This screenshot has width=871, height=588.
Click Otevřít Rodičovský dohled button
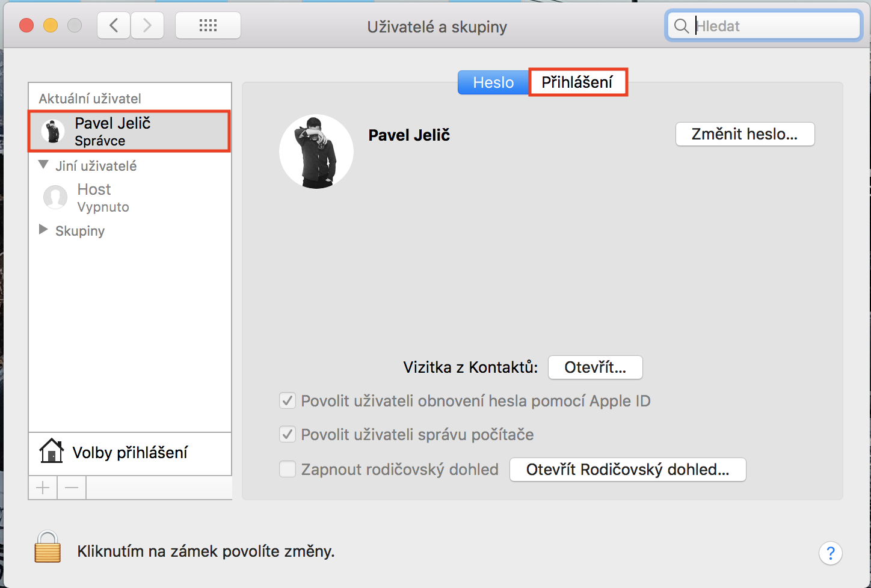point(627,470)
